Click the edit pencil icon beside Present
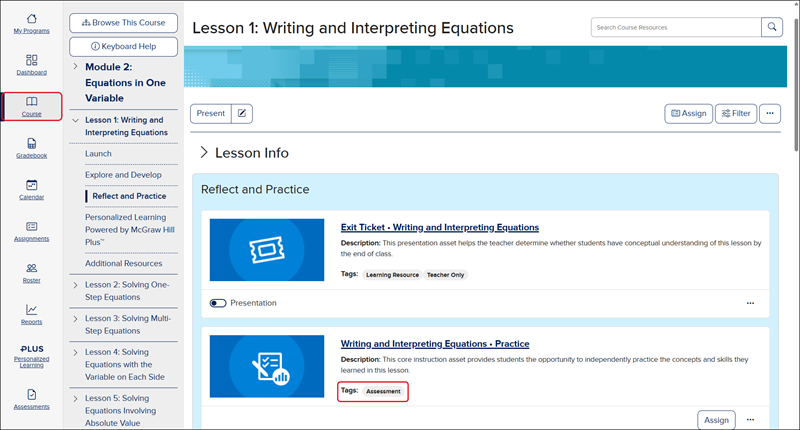 (x=242, y=114)
